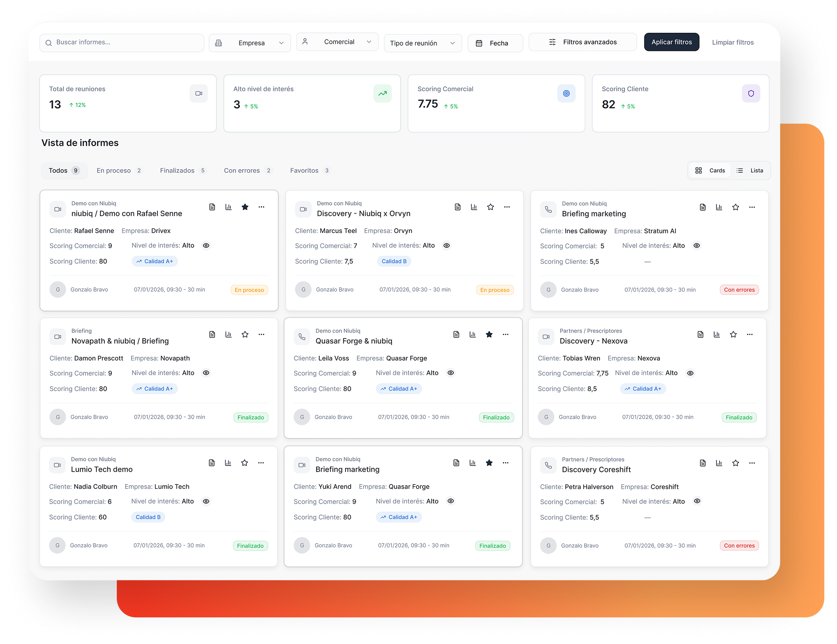Image resolution: width=837 pixels, height=644 pixels.
Task: Open the Lumio Tech demo report title
Action: click(x=102, y=469)
